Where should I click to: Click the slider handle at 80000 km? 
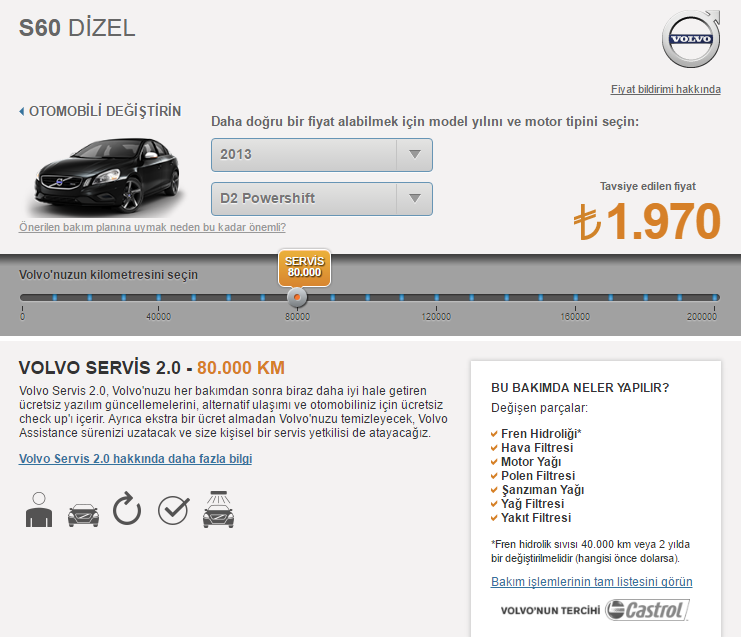[x=297, y=297]
